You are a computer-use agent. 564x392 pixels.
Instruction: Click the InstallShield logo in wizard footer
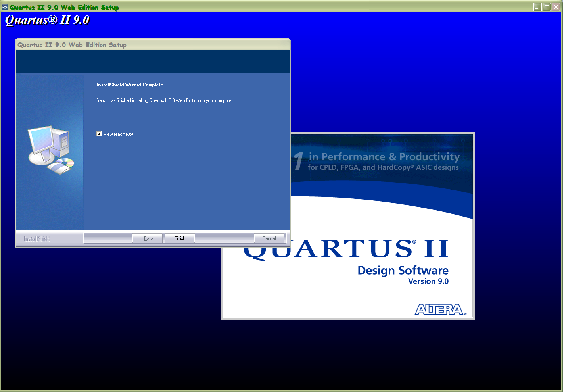36,239
